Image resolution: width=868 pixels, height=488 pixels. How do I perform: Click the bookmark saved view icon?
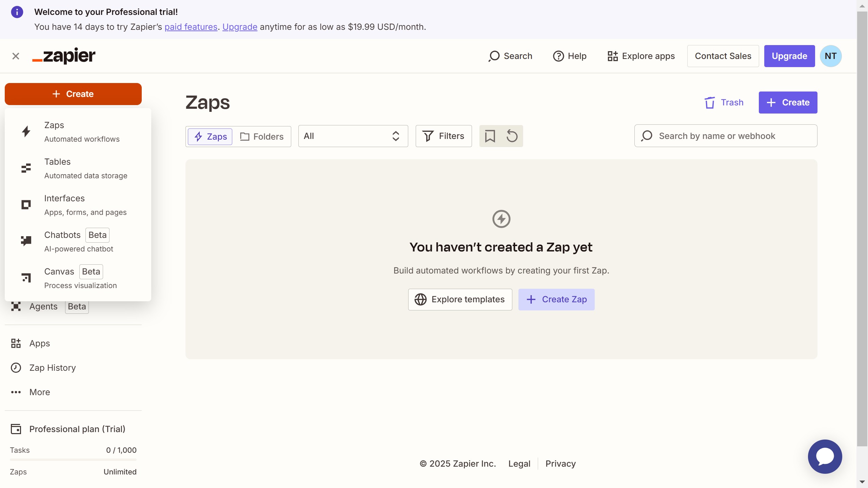point(490,136)
